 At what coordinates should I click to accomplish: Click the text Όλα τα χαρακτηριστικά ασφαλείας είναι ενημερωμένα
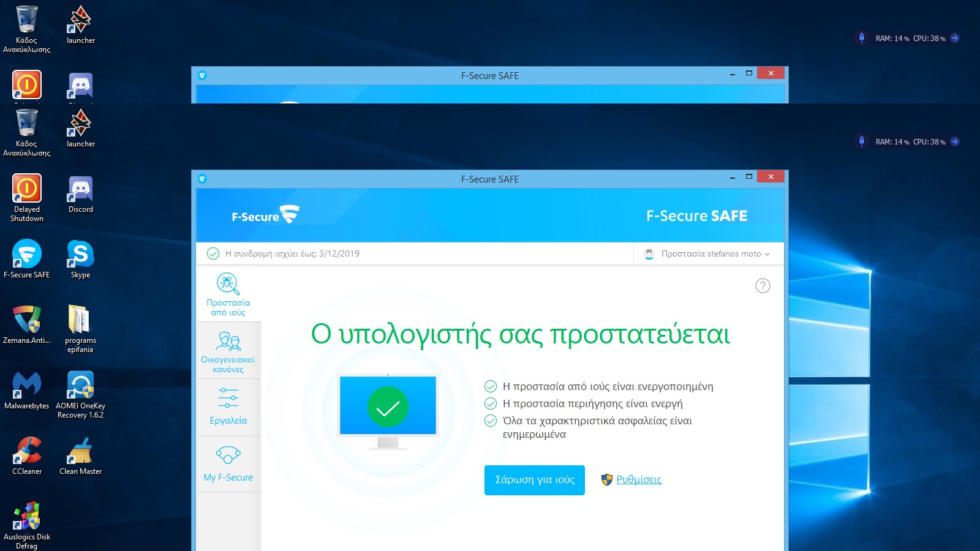pyautogui.click(x=598, y=427)
